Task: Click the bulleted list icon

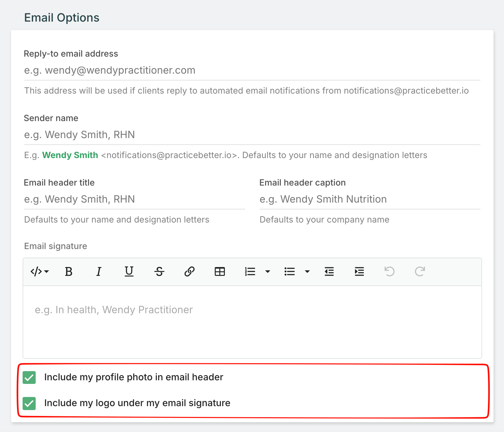Action: (290, 272)
